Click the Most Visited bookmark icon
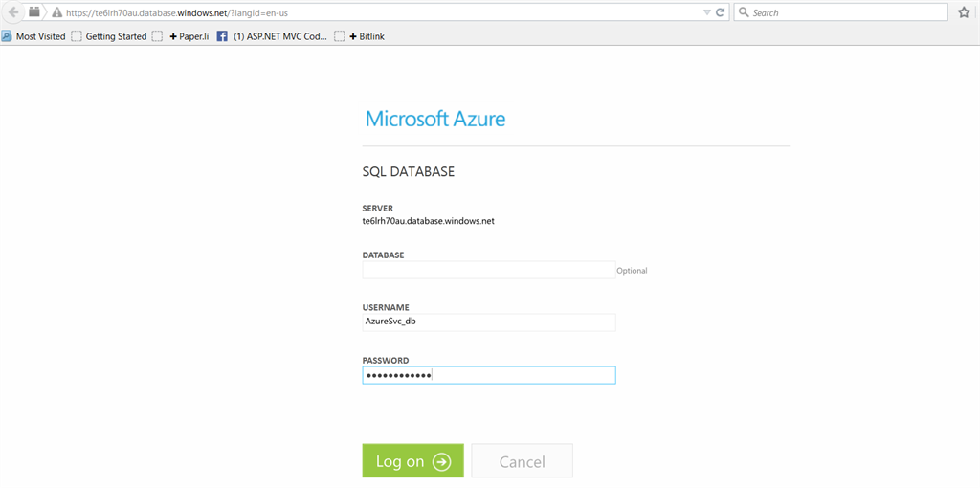Screen dimensions: 980x488 tap(7, 36)
